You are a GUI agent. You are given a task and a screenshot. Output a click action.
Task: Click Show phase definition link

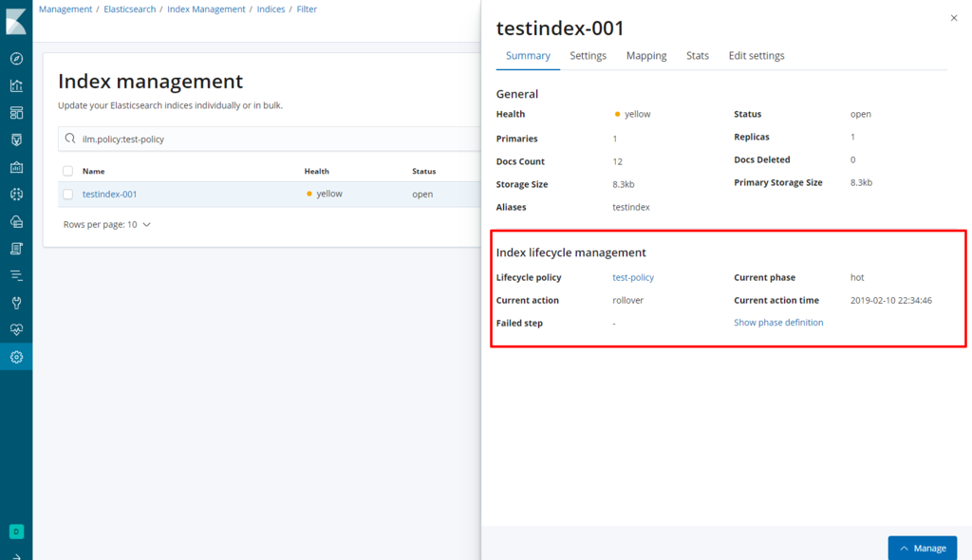[x=778, y=323]
